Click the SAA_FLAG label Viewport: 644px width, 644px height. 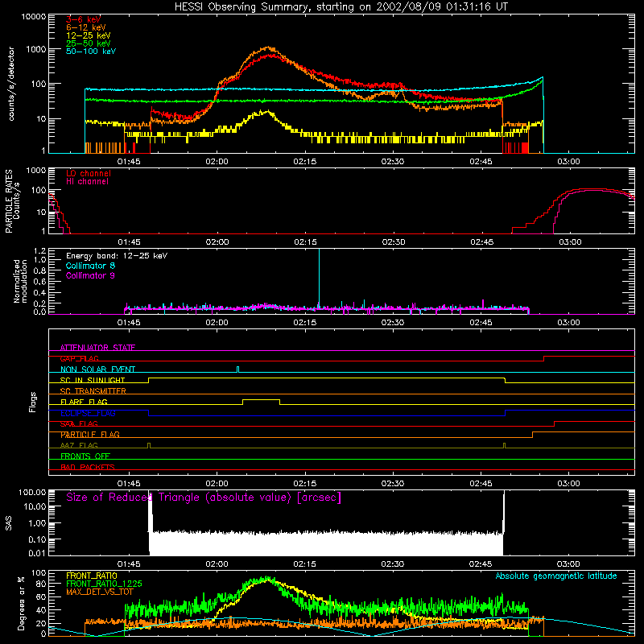pos(79,423)
